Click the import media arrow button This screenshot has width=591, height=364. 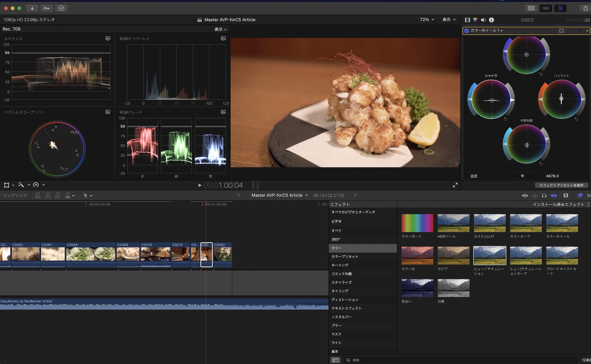32,8
